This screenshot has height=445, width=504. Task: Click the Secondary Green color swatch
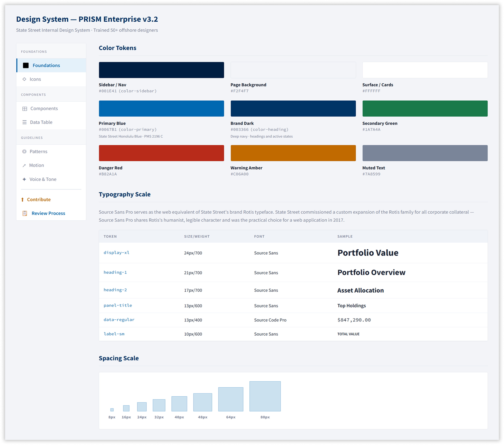425,109
